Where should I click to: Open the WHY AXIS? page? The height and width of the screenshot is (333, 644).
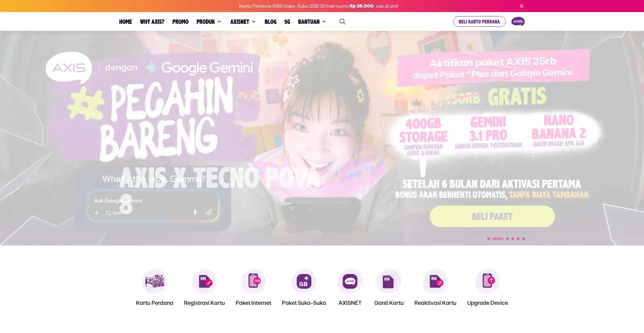(x=152, y=22)
